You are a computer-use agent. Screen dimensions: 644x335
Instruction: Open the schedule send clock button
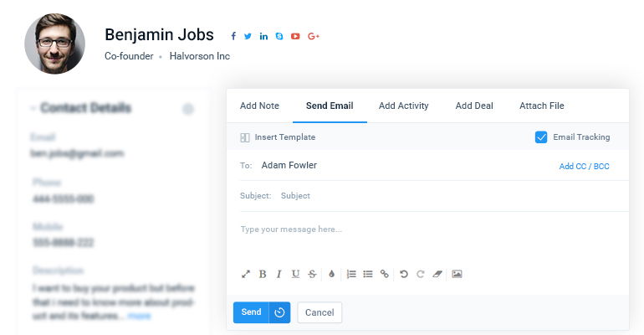[279, 312]
